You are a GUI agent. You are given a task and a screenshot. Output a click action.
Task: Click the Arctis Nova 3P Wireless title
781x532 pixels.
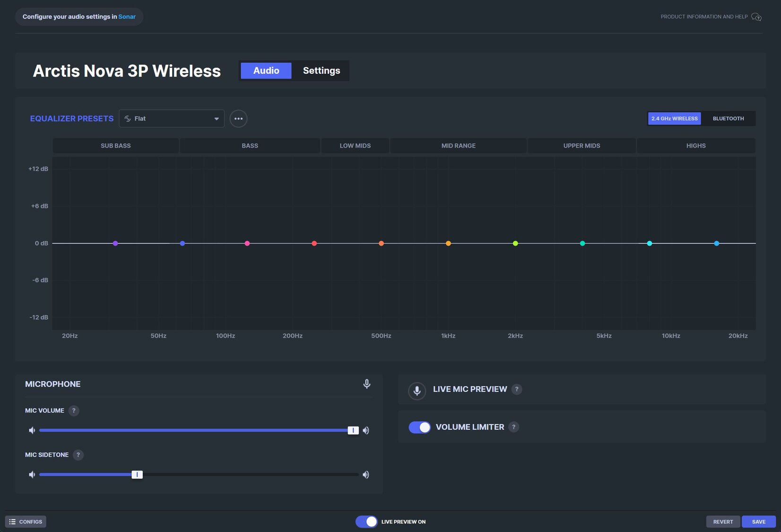127,71
